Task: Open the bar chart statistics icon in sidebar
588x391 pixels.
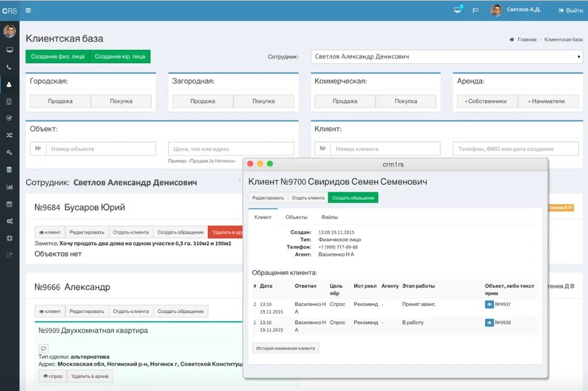Action: [x=10, y=187]
